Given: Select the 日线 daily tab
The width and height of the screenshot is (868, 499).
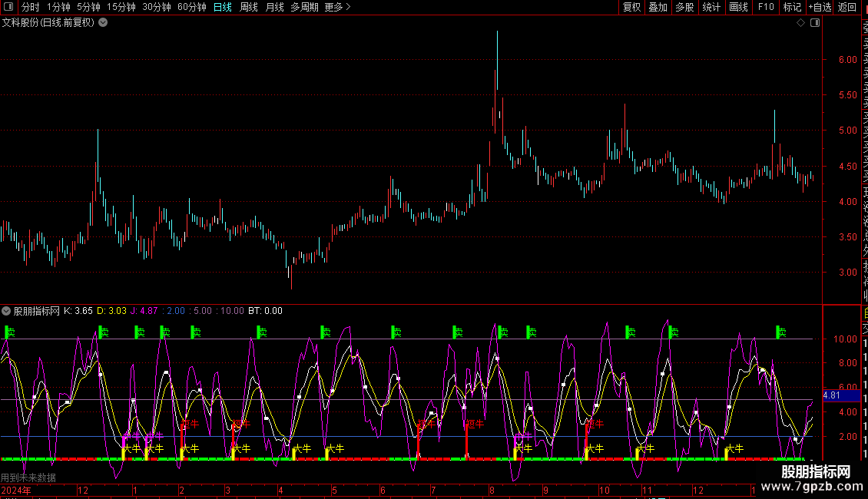Looking at the screenshot, I should (x=223, y=7).
